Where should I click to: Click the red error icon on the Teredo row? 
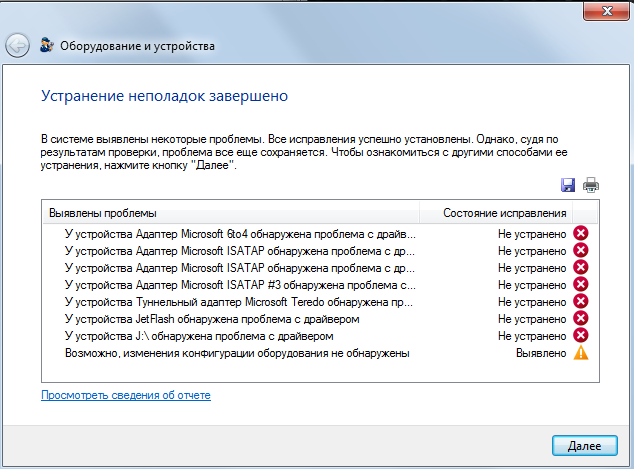[x=581, y=301]
